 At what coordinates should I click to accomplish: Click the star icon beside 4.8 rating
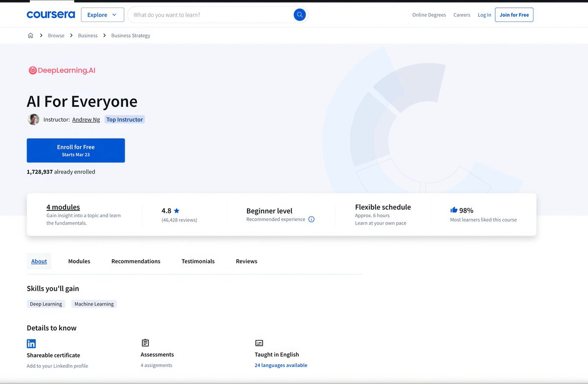176,210
